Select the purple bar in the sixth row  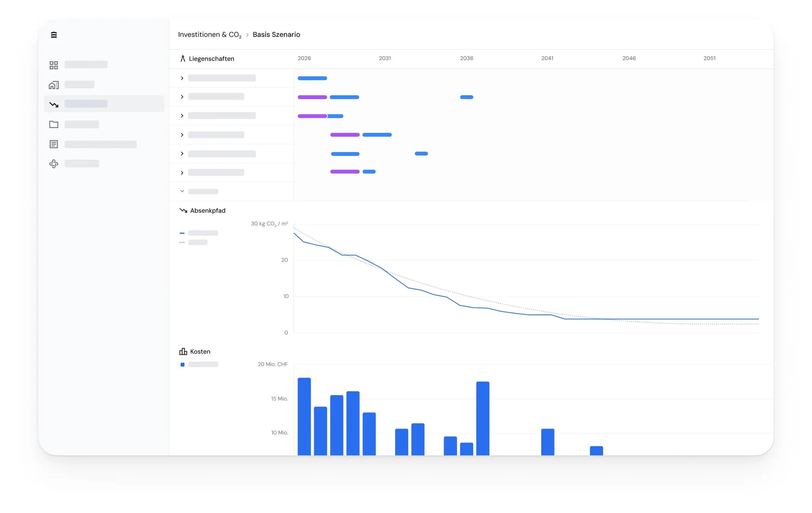pyautogui.click(x=345, y=172)
